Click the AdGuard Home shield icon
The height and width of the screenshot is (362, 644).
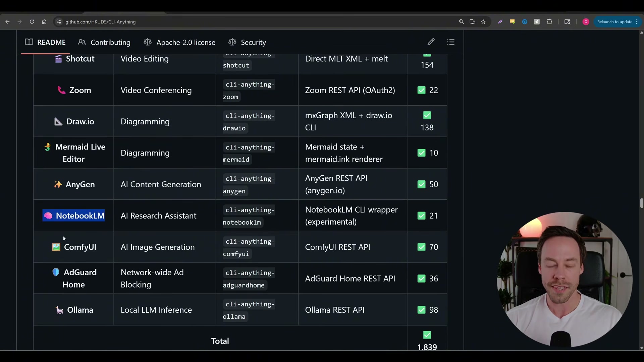coord(56,272)
